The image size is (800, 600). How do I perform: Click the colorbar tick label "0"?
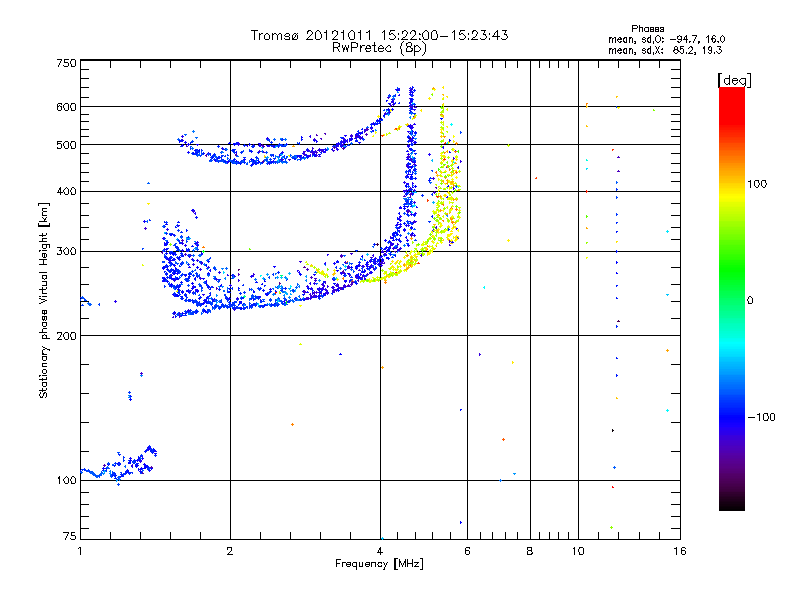click(x=750, y=300)
